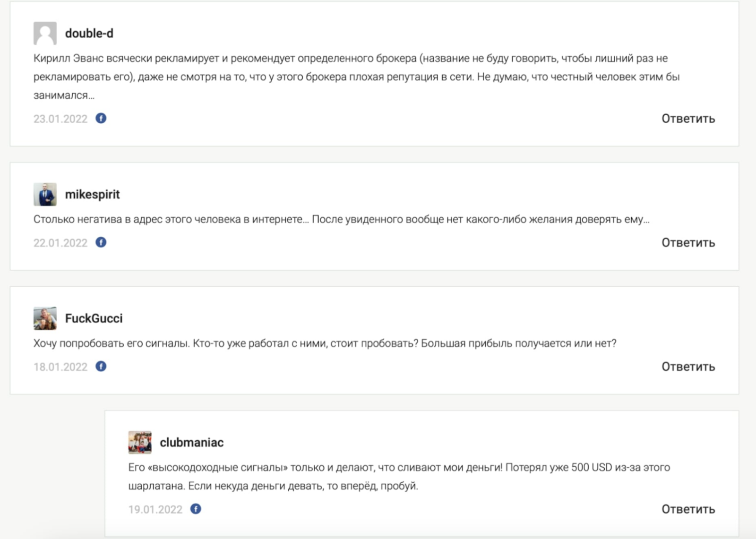756x539 pixels.
Task: Click the 23.01.2022 comment date
Action: (x=60, y=119)
